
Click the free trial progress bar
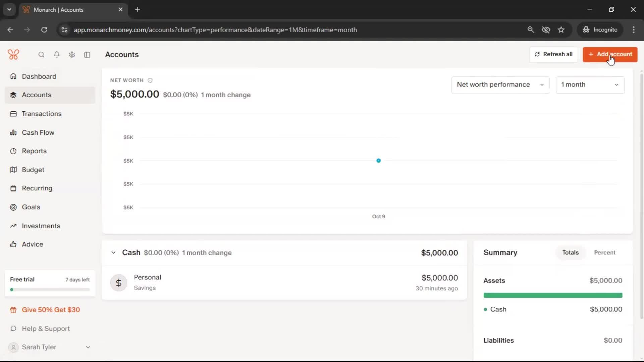coord(50,290)
